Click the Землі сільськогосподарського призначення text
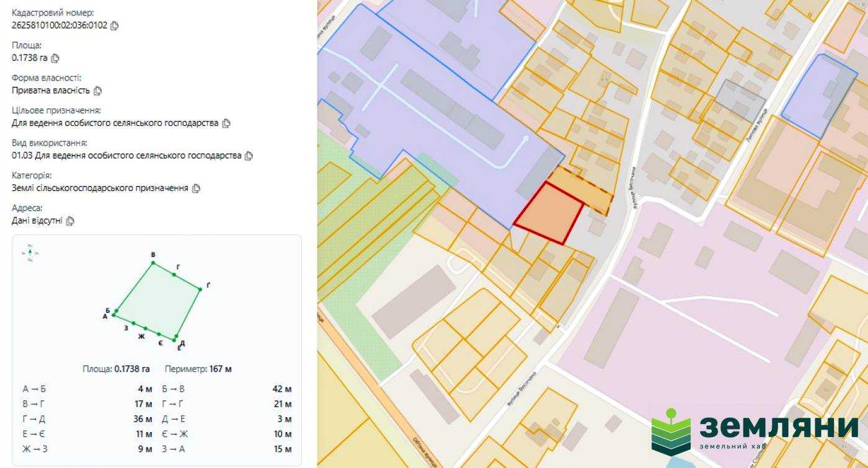The width and height of the screenshot is (868, 468). [x=100, y=188]
